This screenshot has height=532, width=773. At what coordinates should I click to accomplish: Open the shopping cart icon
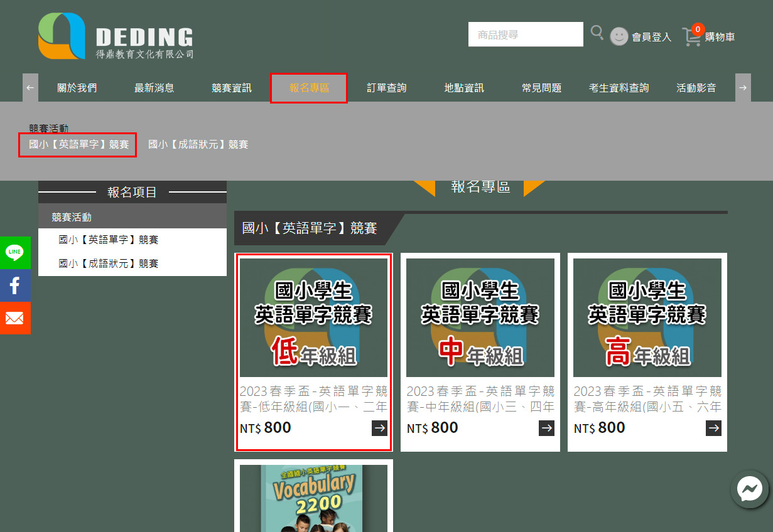click(692, 36)
